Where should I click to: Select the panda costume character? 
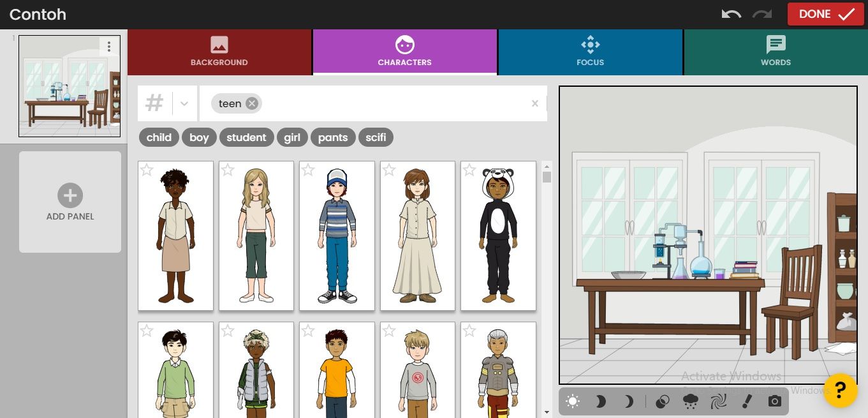(x=499, y=236)
